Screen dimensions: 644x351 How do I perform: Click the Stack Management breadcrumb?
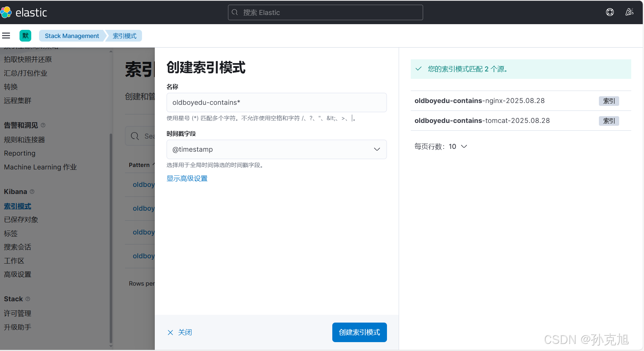[x=72, y=36]
